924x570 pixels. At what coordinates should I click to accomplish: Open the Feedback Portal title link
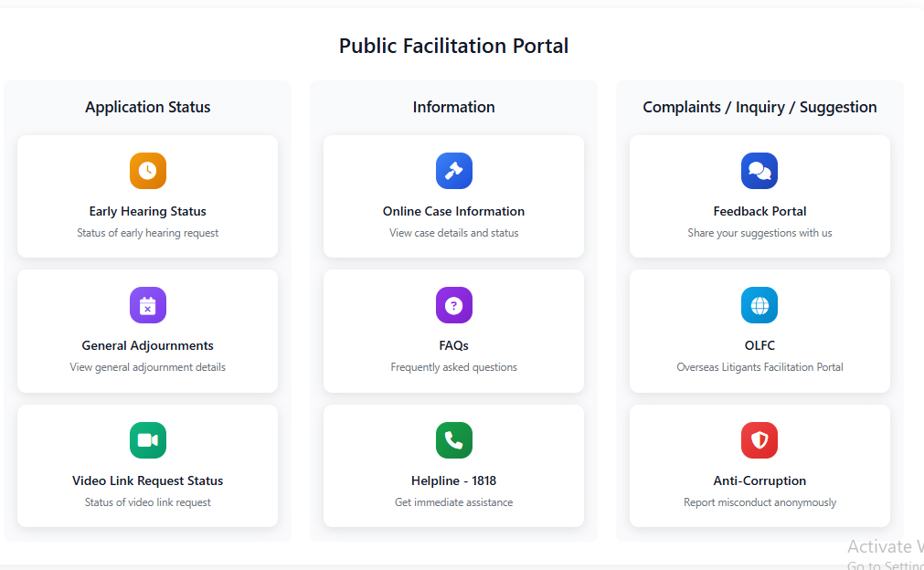coord(759,211)
